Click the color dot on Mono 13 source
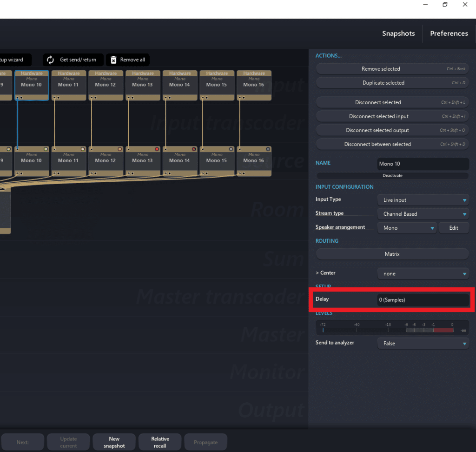The width and height of the screenshot is (476, 452). coord(157,149)
